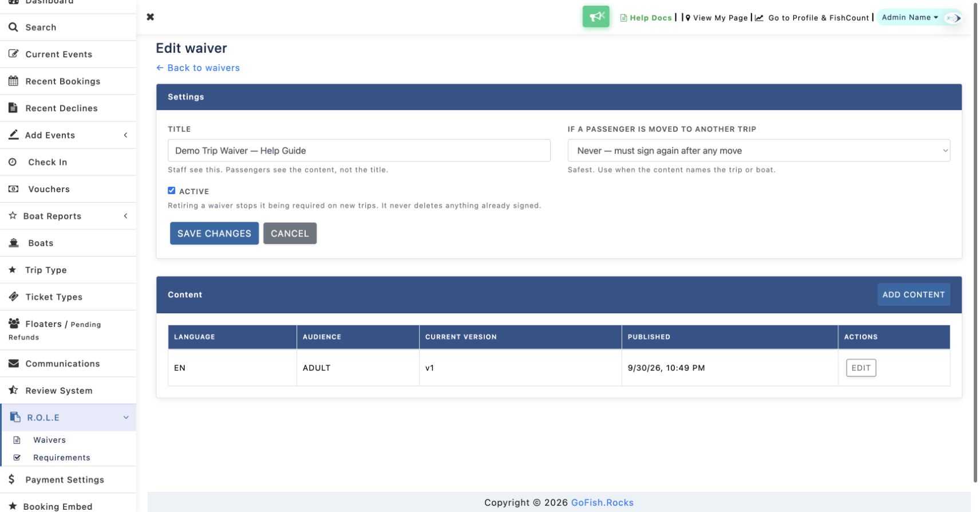The image size is (980, 512).
Task: Click the Edit waiver page heading
Action: pyautogui.click(x=191, y=48)
